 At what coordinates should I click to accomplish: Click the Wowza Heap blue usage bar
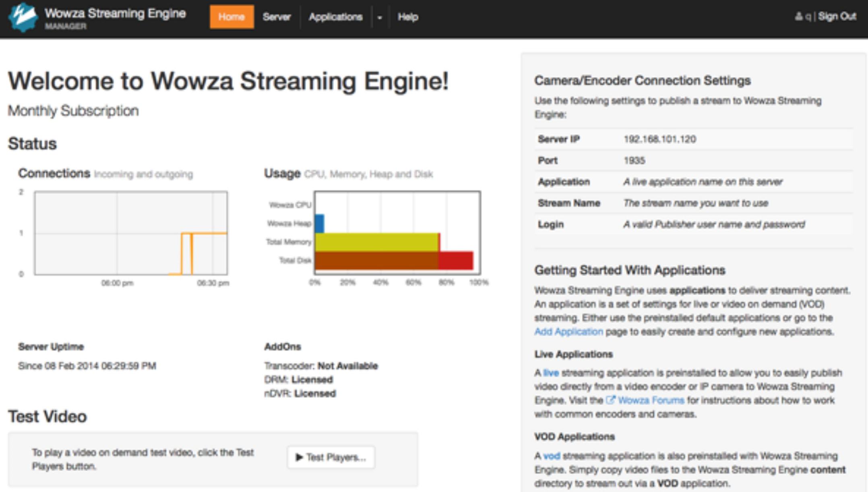point(320,224)
